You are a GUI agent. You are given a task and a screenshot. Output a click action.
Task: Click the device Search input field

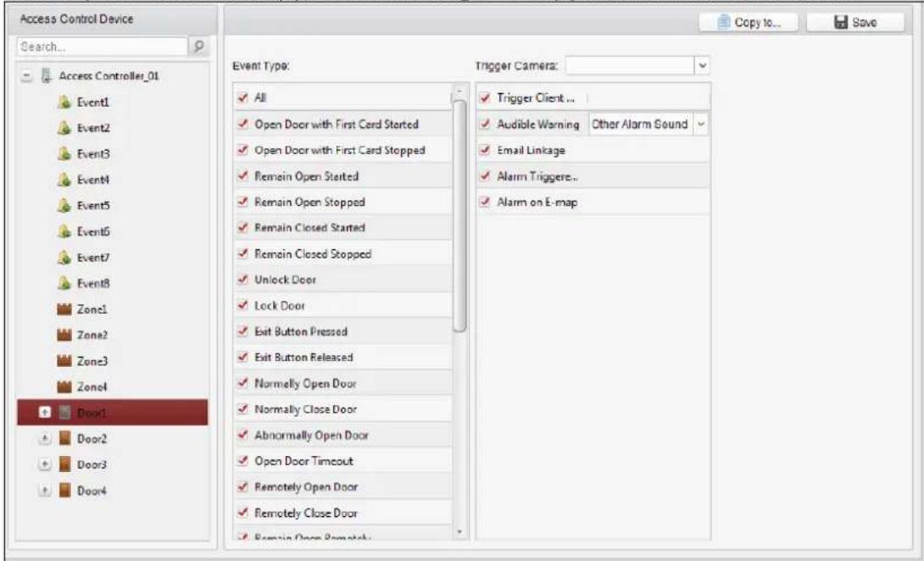pos(102,46)
